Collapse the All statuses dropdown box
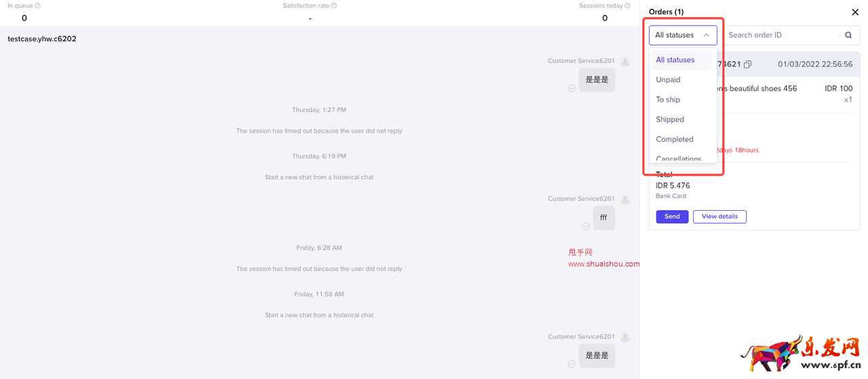Image resolution: width=868 pixels, height=379 pixels. point(682,35)
